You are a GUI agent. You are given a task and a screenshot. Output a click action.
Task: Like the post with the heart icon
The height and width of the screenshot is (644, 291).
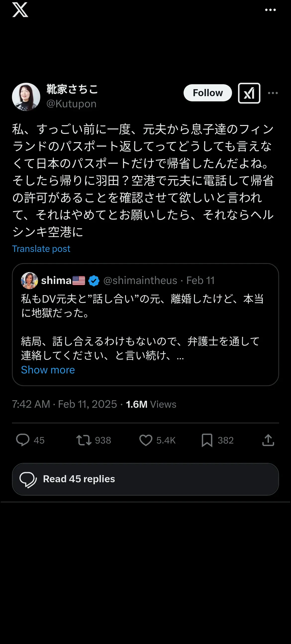[146, 440]
